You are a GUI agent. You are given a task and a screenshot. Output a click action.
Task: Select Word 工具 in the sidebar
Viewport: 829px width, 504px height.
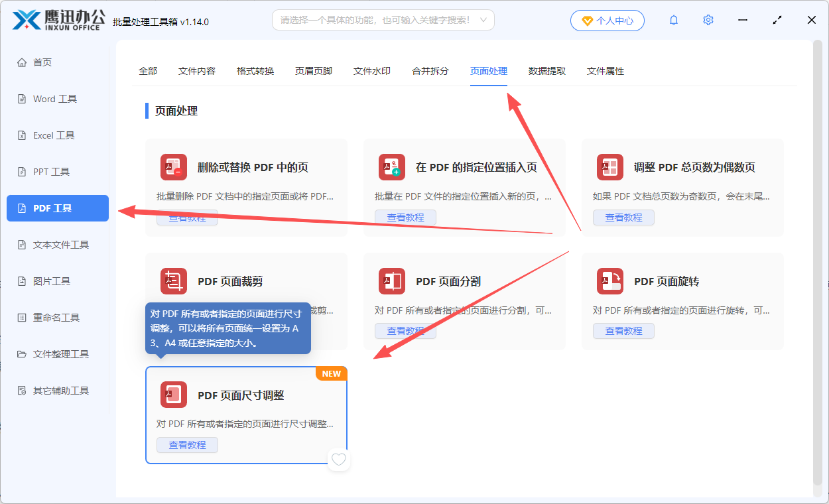(57, 98)
